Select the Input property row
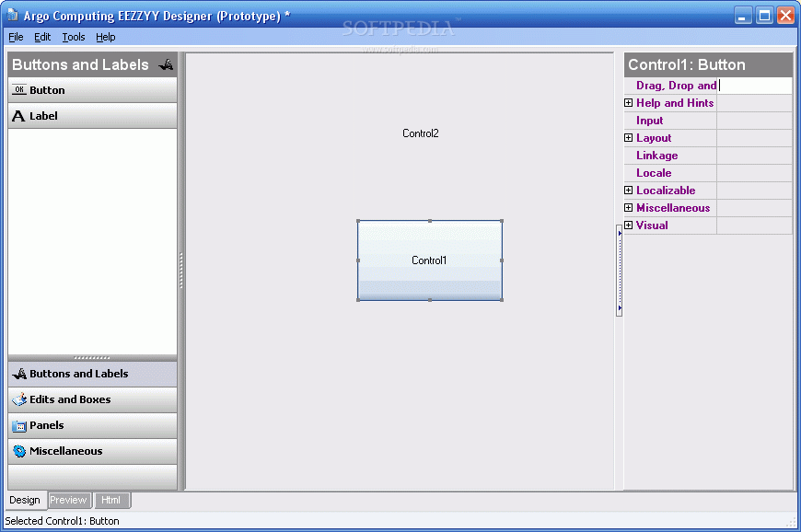 click(708, 121)
